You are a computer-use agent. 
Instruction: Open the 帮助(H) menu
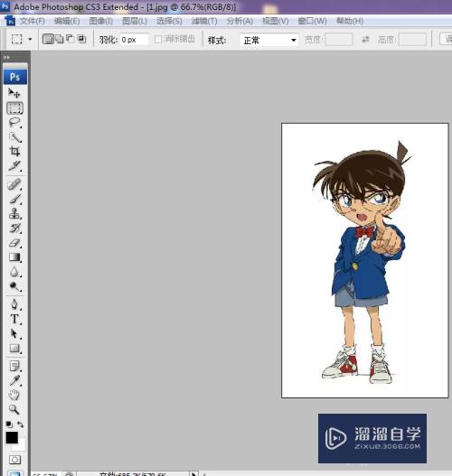click(x=350, y=22)
